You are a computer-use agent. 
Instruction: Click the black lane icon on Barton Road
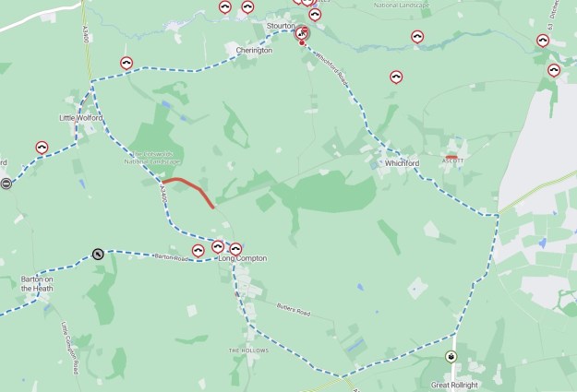pyautogui.click(x=98, y=254)
